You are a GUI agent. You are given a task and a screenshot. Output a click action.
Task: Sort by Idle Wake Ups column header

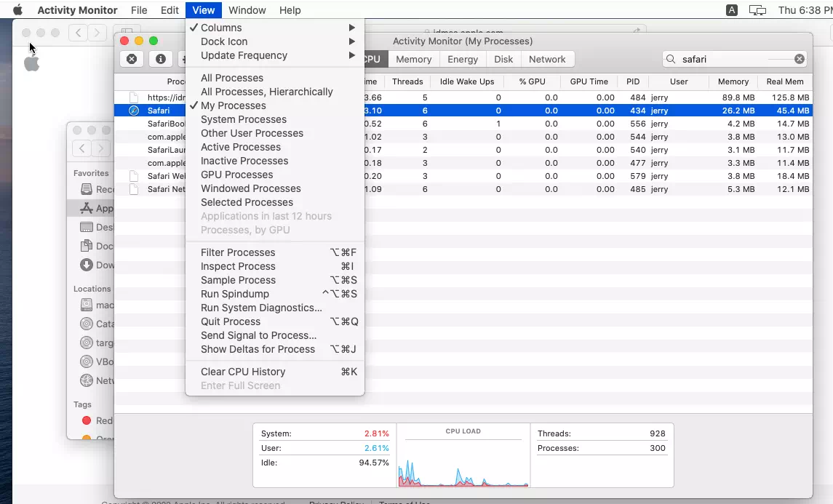click(467, 81)
